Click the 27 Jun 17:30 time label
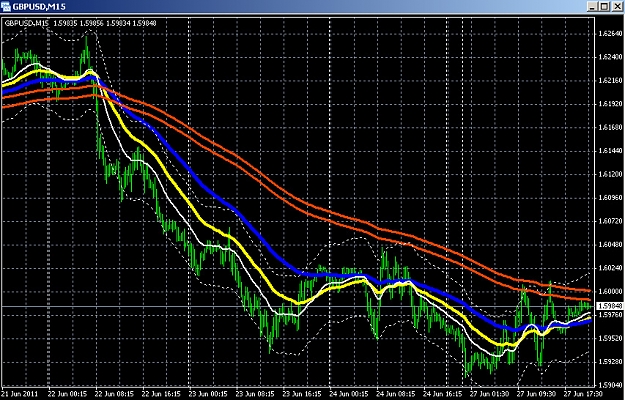The height and width of the screenshot is (400, 625). 584,394
